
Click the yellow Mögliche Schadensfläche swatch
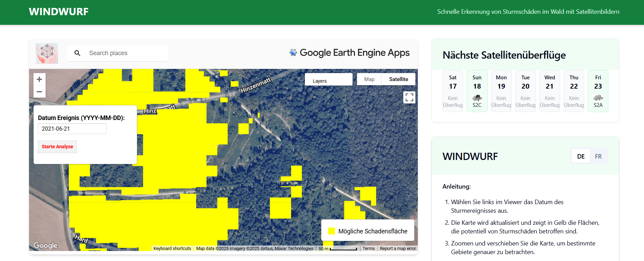[x=331, y=231]
